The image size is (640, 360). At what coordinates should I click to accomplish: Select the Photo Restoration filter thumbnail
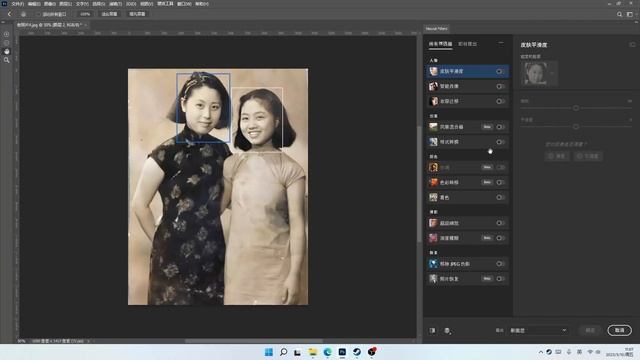(x=433, y=279)
